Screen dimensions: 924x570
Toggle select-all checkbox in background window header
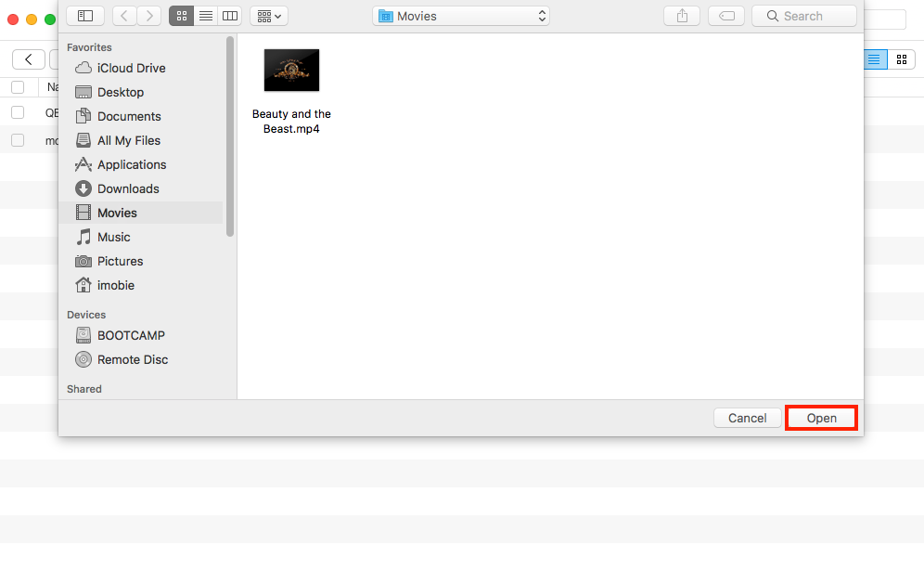click(x=18, y=87)
